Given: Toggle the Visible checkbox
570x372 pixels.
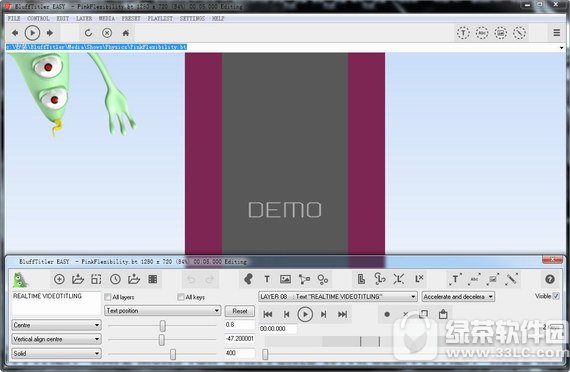Looking at the screenshot, I should [556, 296].
